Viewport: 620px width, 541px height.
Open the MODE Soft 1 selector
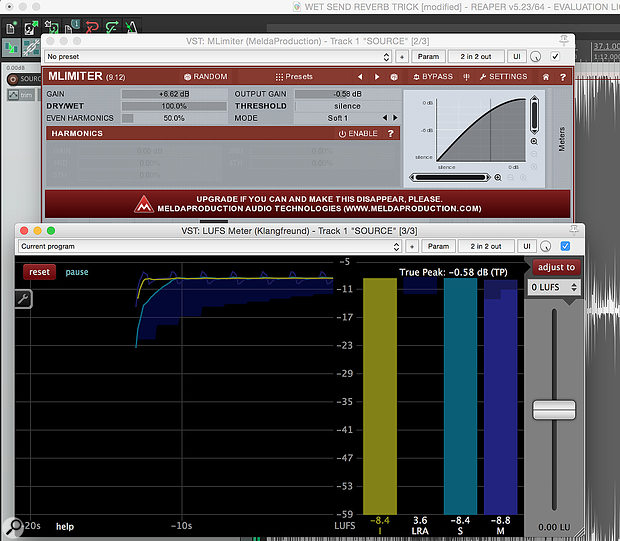[x=337, y=118]
